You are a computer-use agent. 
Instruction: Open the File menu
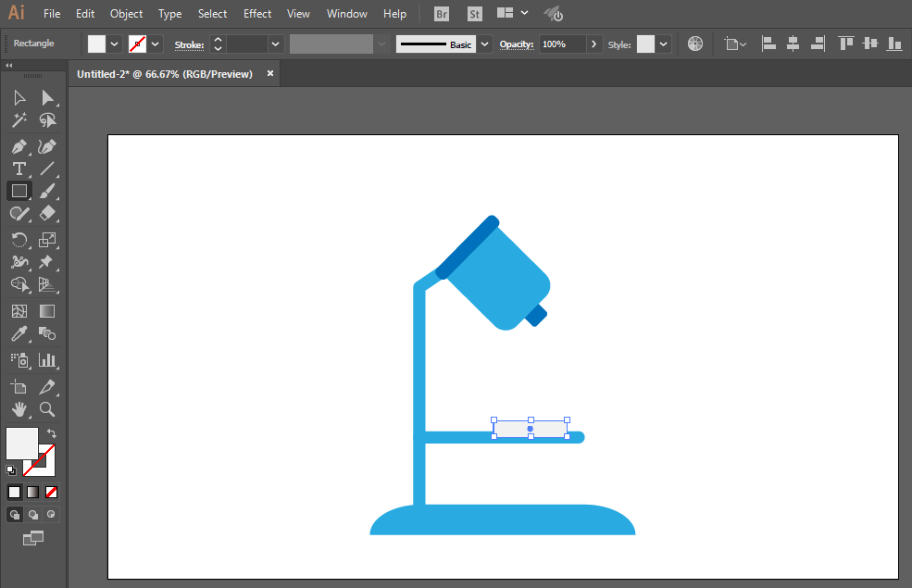[x=52, y=13]
